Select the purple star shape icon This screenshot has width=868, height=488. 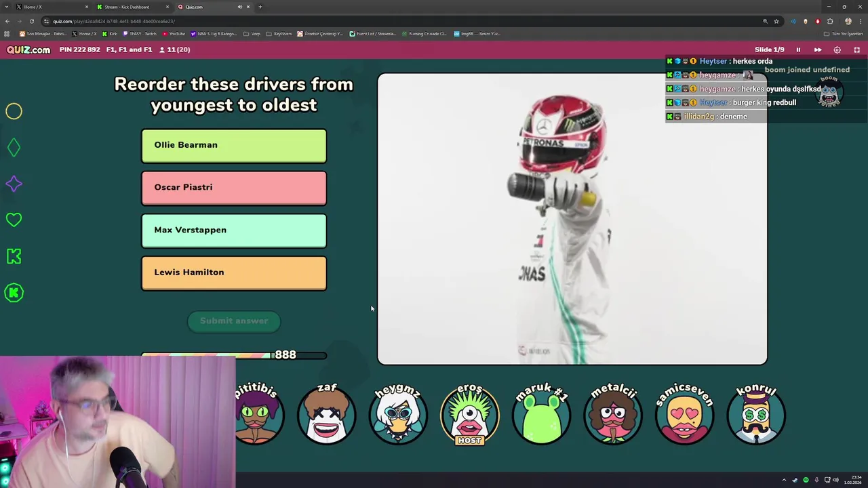coord(14,184)
